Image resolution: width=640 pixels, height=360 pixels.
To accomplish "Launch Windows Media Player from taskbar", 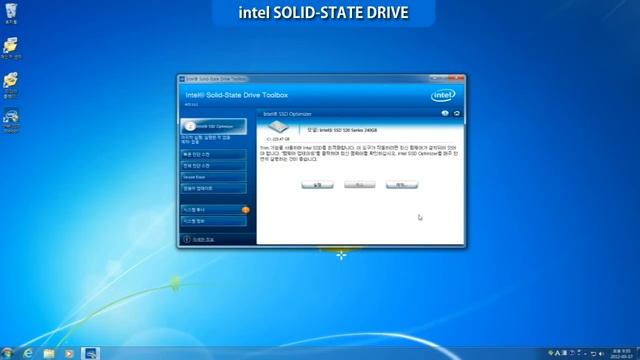I will pos(69,353).
